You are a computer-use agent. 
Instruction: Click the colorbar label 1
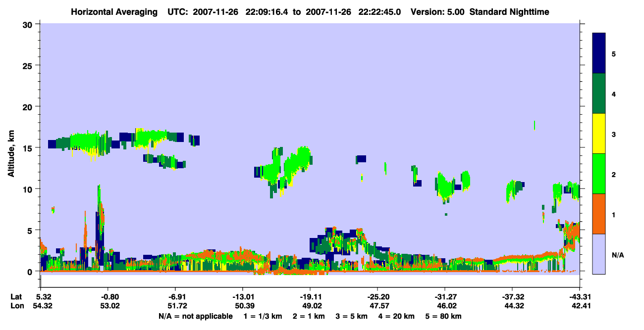point(614,215)
